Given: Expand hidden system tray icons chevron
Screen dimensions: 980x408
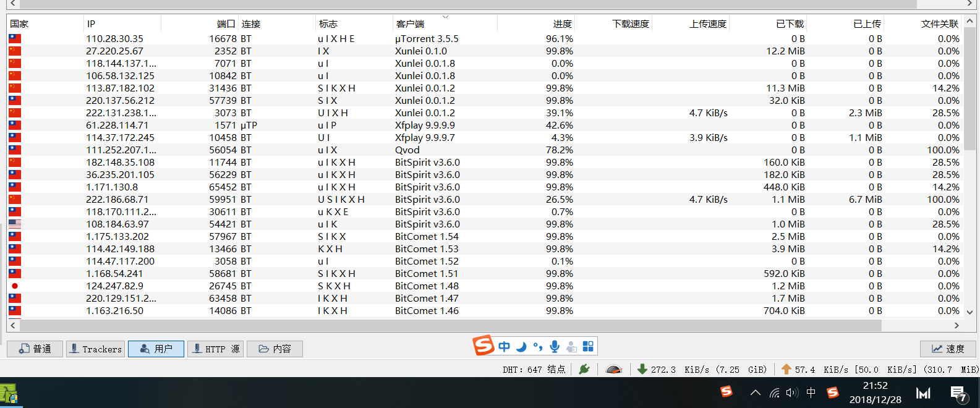Looking at the screenshot, I should (755, 393).
